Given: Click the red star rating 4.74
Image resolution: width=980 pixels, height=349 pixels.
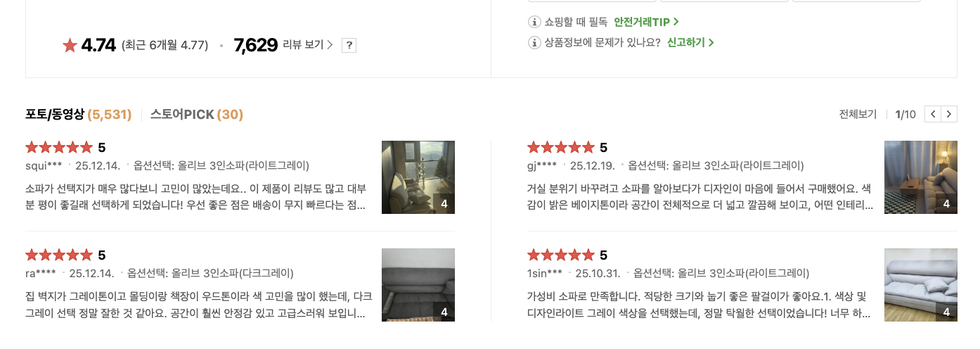Looking at the screenshot, I should 89,45.
